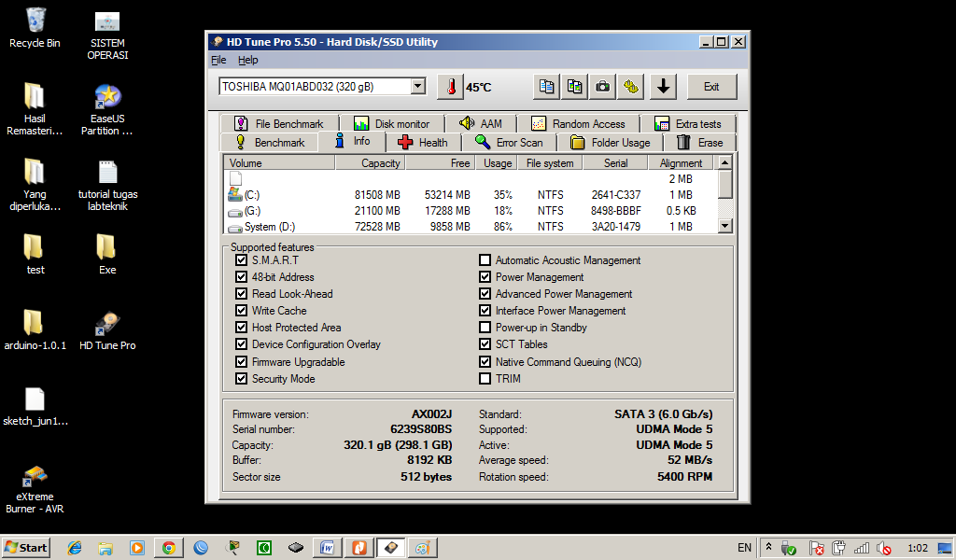Click volume list scrollbar down arrow
Viewport: 956px width, 560px height.
click(x=724, y=226)
